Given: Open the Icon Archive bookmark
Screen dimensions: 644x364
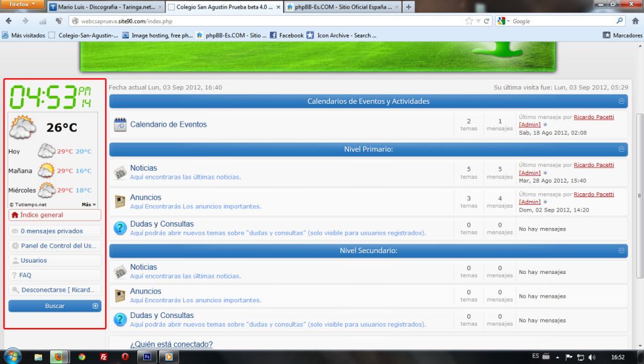Looking at the screenshot, I should 341,35.
